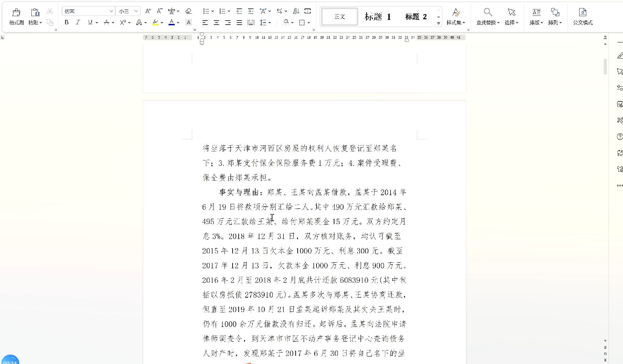Open the line spacing dropdown arrow

pyautogui.click(x=270, y=23)
